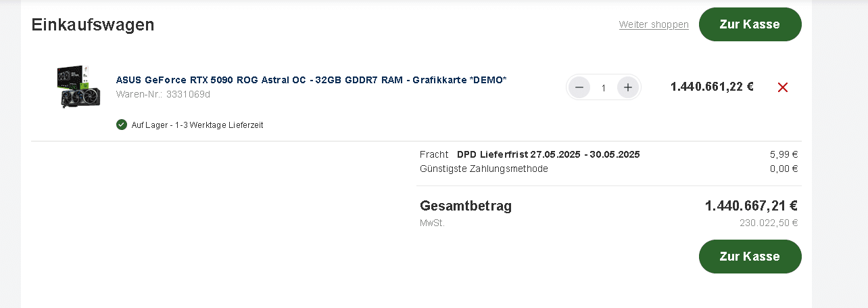Click the Auf Lager delivery time text
Viewport: 868px width, 308px height.
point(197,125)
